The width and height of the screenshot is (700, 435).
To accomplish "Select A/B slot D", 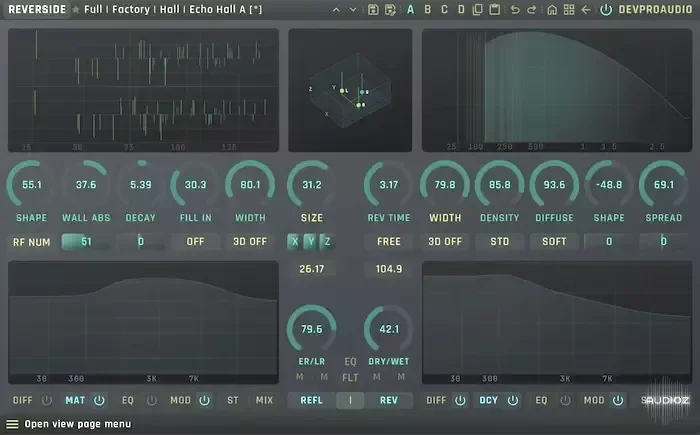I will pos(461,9).
